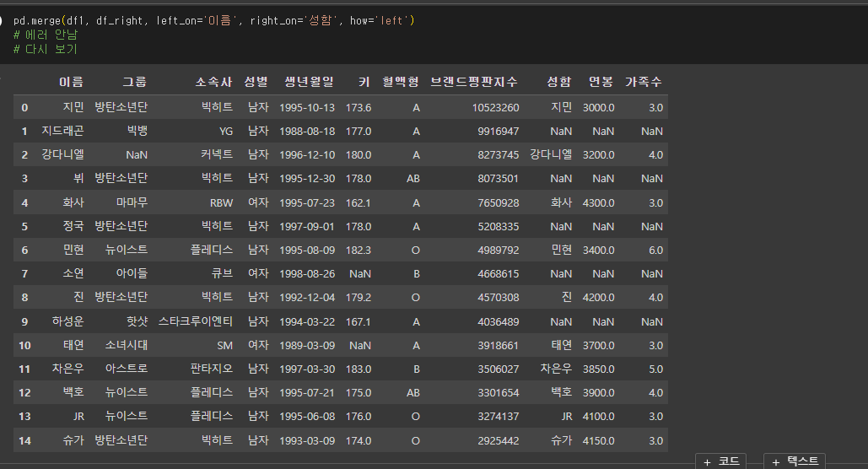The height and width of the screenshot is (469, 868).
Task: Click the birthdate '1996-12-10'
Action: click(307, 155)
